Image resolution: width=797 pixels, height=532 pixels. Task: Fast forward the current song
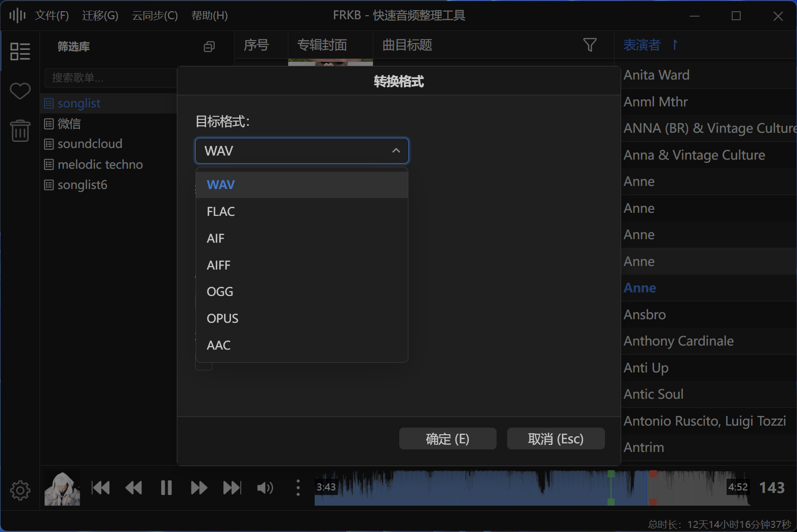pos(199,488)
